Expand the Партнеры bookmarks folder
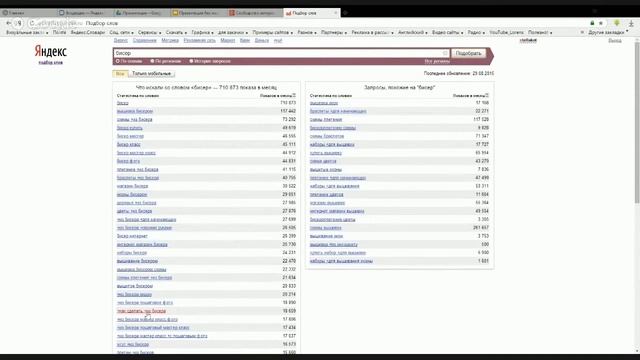This screenshot has width=640, height=360. click(x=334, y=32)
